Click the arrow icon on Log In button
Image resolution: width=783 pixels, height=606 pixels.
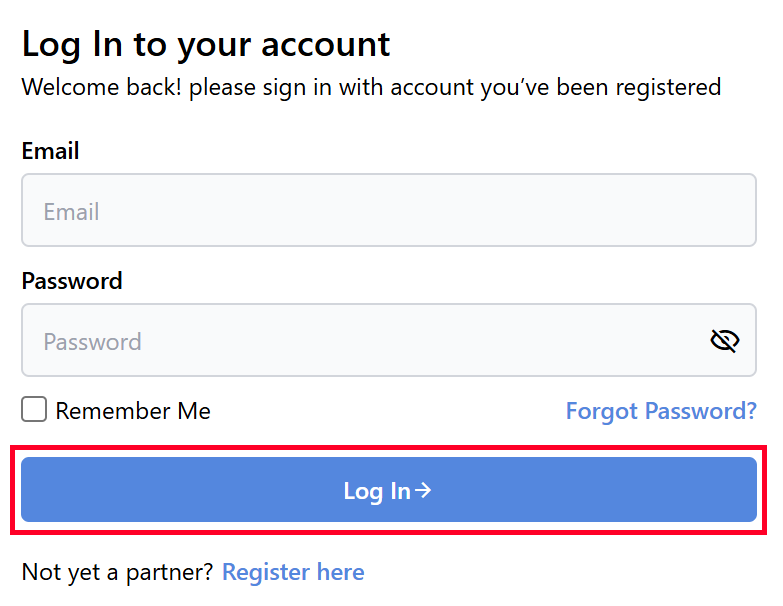pyautogui.click(x=424, y=490)
